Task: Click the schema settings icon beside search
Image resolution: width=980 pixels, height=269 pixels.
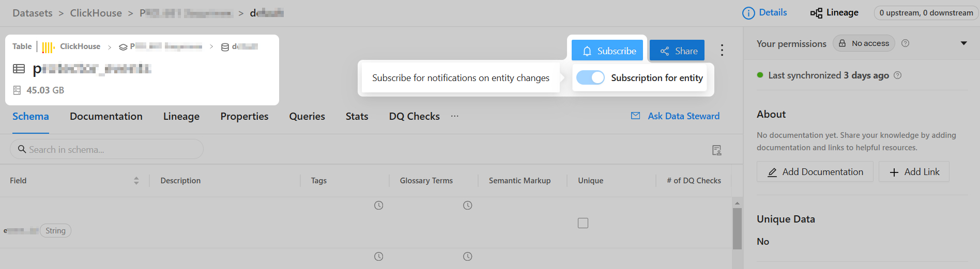Action: [x=717, y=150]
